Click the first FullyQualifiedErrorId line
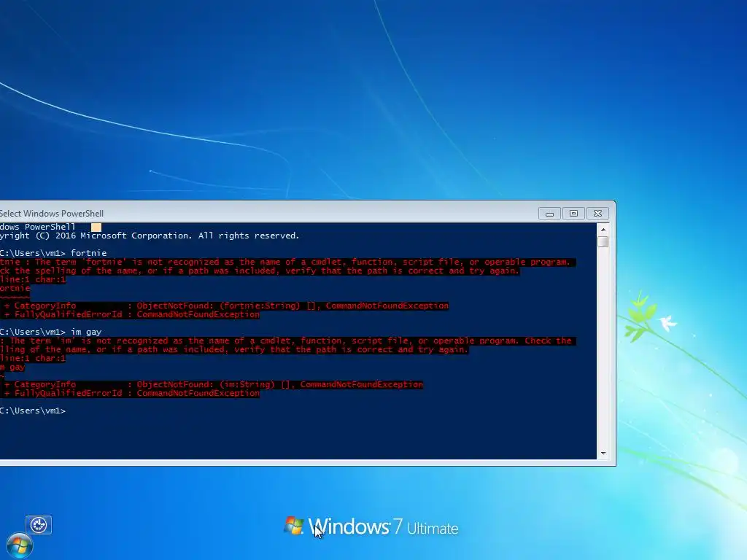Viewport: 747px width, 560px height. click(x=130, y=314)
